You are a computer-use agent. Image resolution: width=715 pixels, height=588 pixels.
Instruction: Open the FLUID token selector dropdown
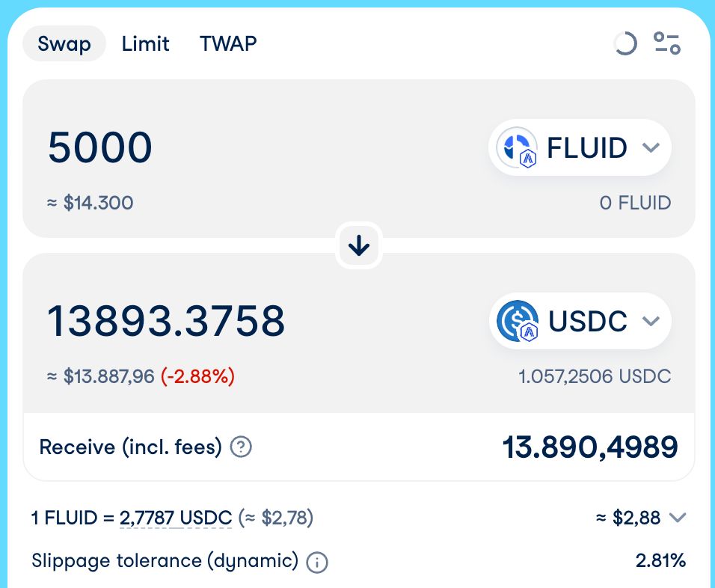point(651,147)
